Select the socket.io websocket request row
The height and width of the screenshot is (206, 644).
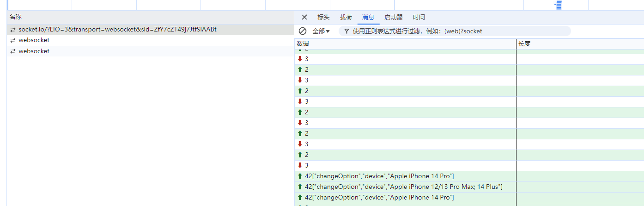pyautogui.click(x=117, y=30)
